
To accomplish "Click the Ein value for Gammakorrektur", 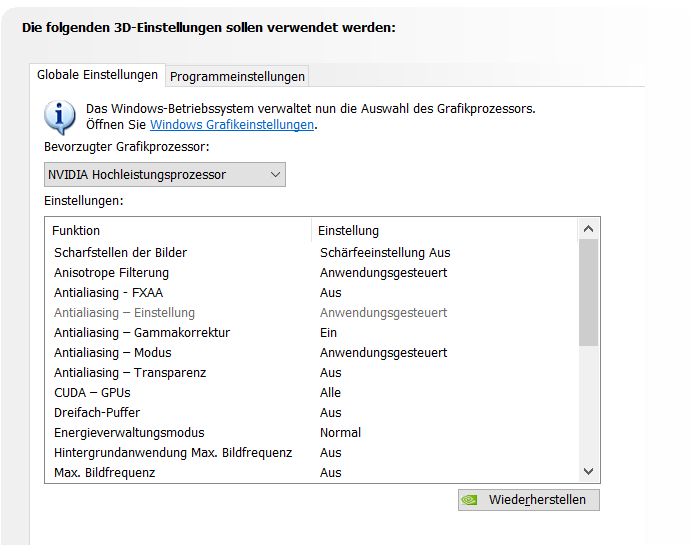I will click(328, 333).
